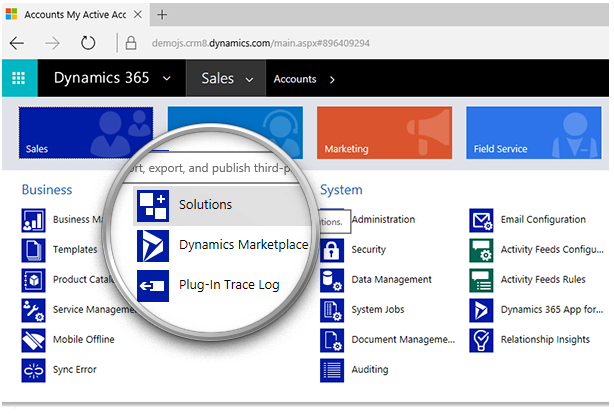
Task: Click the Dynamics 365 title
Action: point(101,78)
